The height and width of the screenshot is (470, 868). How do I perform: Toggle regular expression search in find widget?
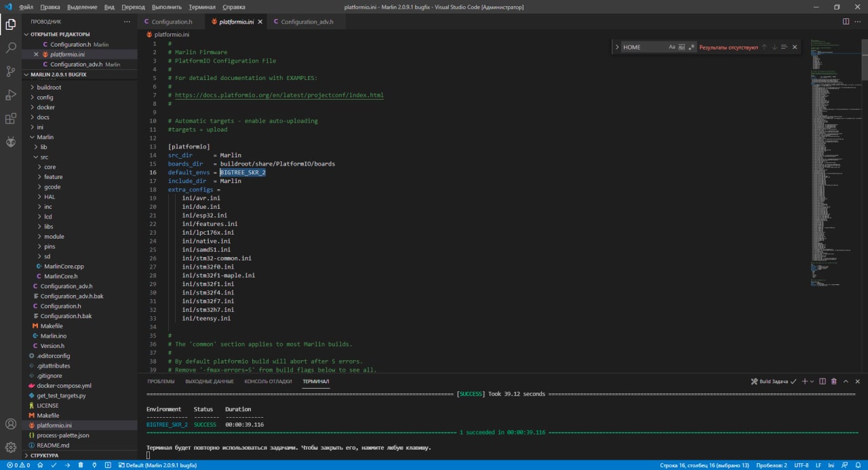click(691, 47)
